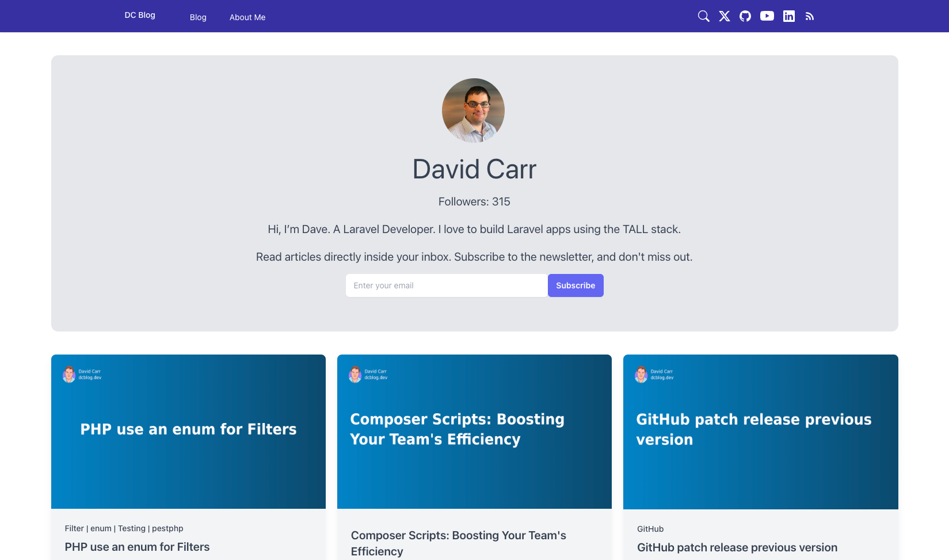Image resolution: width=949 pixels, height=560 pixels.
Task: Open the LinkedIn profile icon
Action: [x=789, y=16]
